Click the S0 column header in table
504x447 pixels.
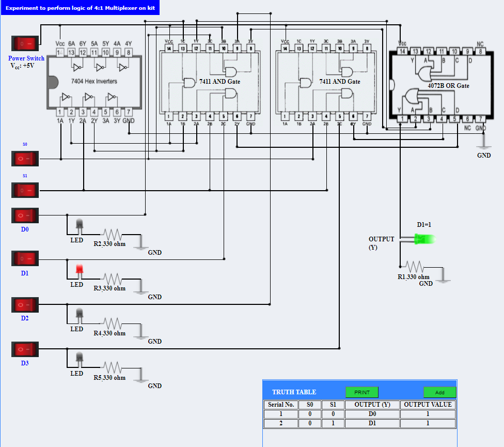(x=310, y=405)
